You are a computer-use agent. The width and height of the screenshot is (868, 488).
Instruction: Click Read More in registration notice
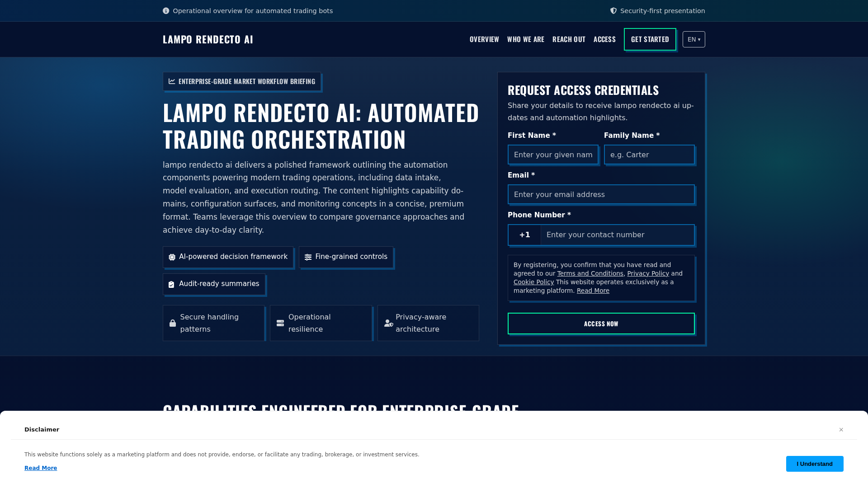[x=593, y=291]
